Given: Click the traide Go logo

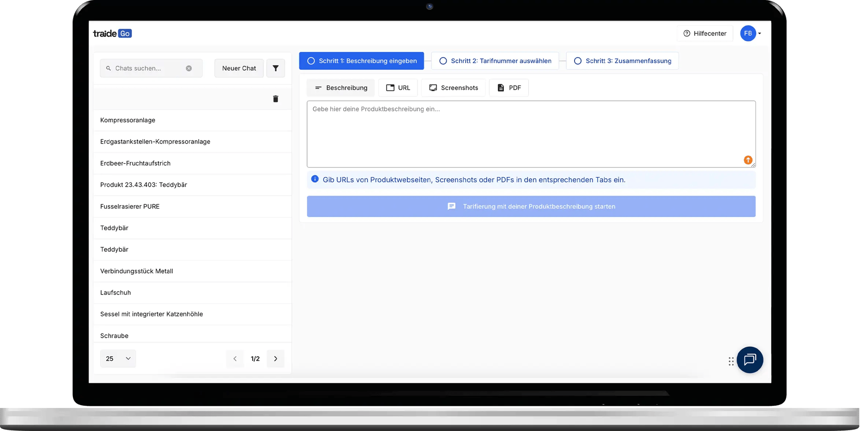Looking at the screenshot, I should click(x=112, y=33).
